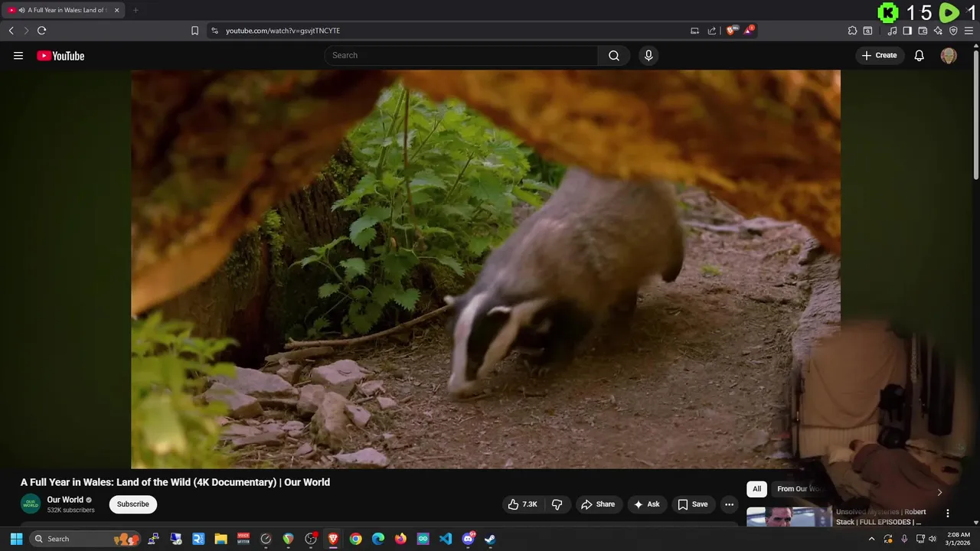Click the badger video player
This screenshot has height=551, width=980.
click(485, 269)
